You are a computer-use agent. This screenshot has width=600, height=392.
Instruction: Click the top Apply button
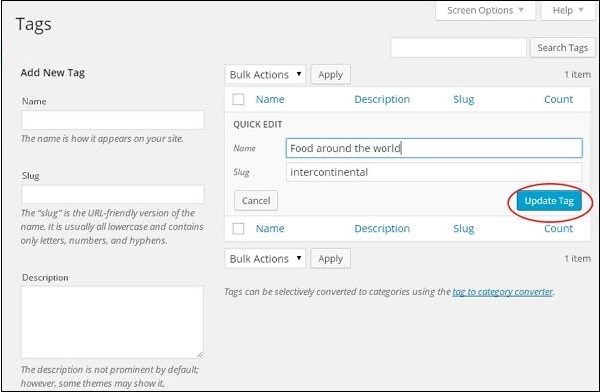[x=330, y=75]
